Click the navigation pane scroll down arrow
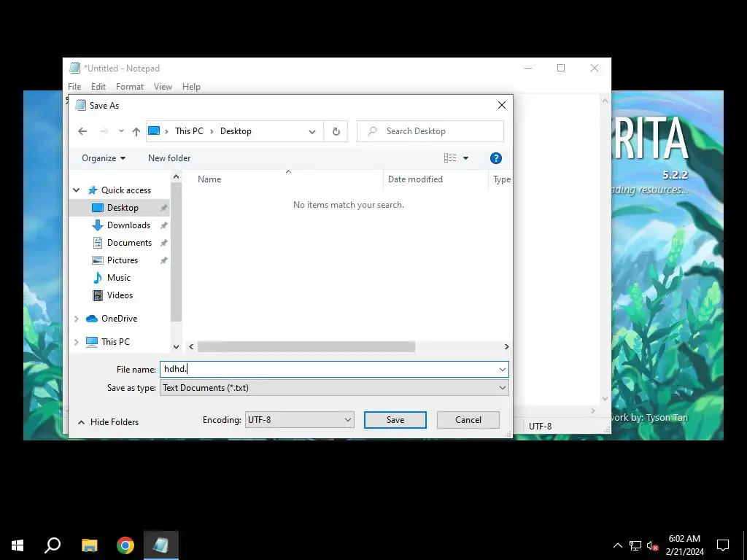 [x=177, y=347]
